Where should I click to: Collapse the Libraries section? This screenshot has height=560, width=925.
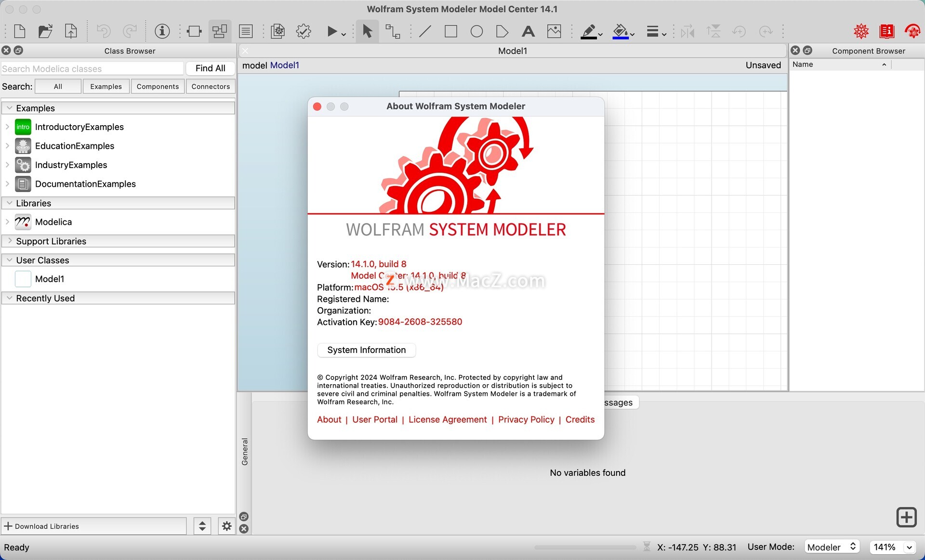(9, 203)
